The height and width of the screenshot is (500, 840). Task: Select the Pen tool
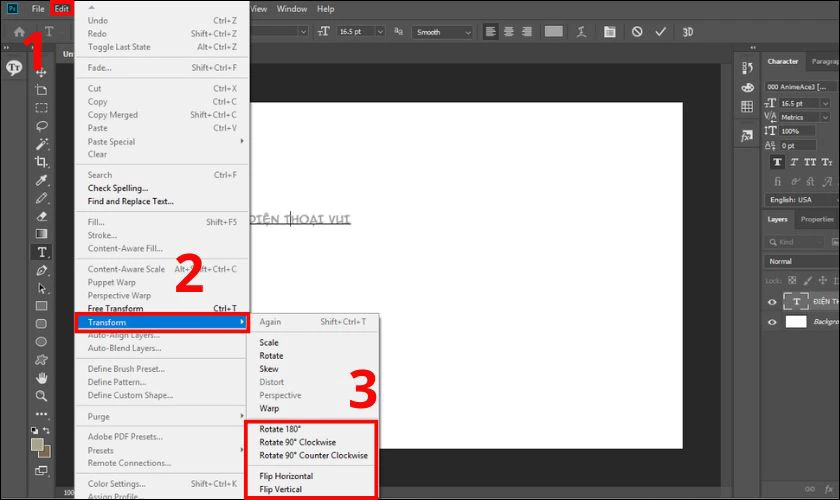41,270
